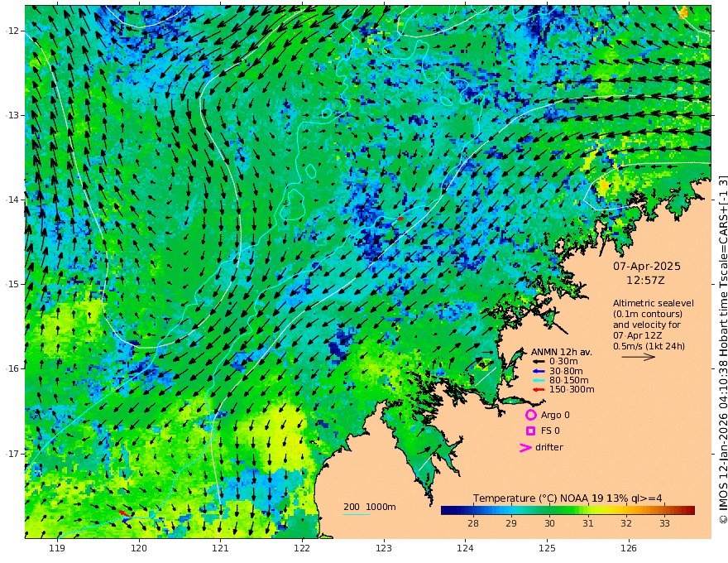
Task: Click latitude label -12
Action: (x=12, y=31)
